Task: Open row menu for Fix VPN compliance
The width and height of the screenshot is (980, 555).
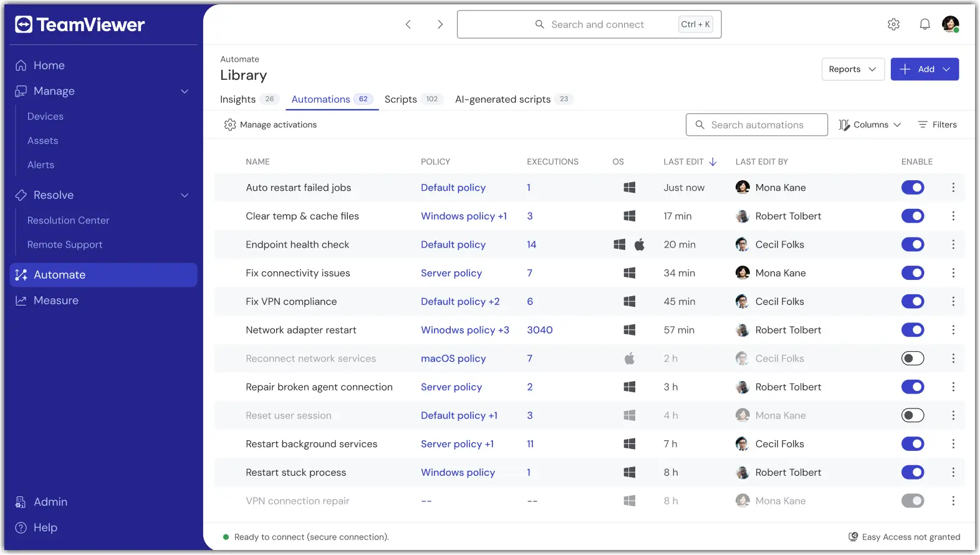Action: point(953,302)
